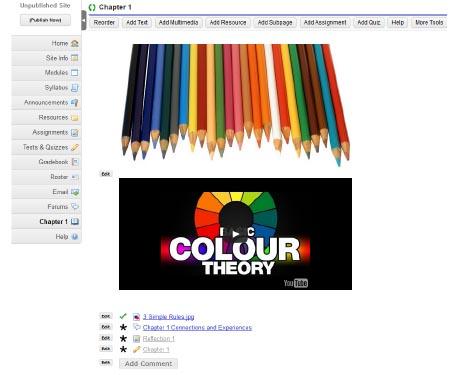This screenshot has height=375, width=451.
Task: Open the Resources folder icon
Action: click(75, 118)
